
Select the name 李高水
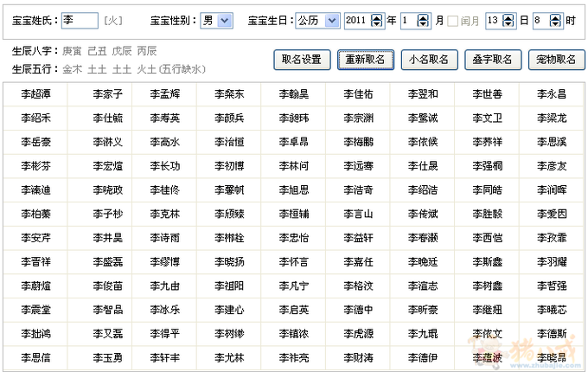[164, 142]
